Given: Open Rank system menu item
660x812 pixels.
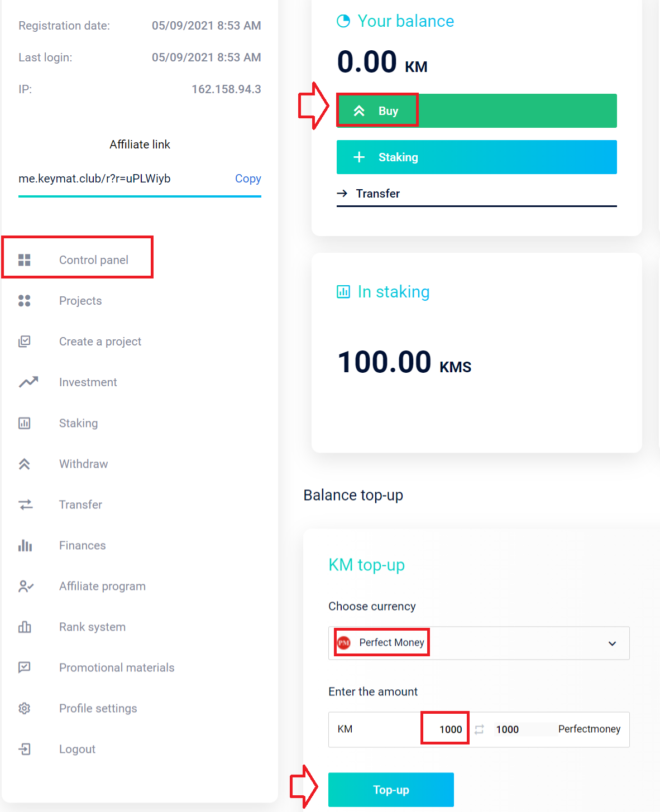Looking at the screenshot, I should [92, 627].
